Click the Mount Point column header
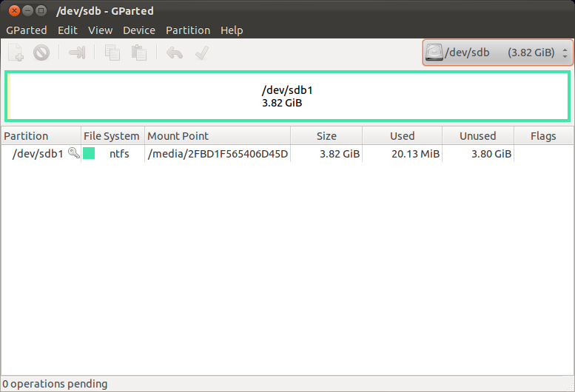Viewport: 575px width, 392px height. [x=218, y=136]
